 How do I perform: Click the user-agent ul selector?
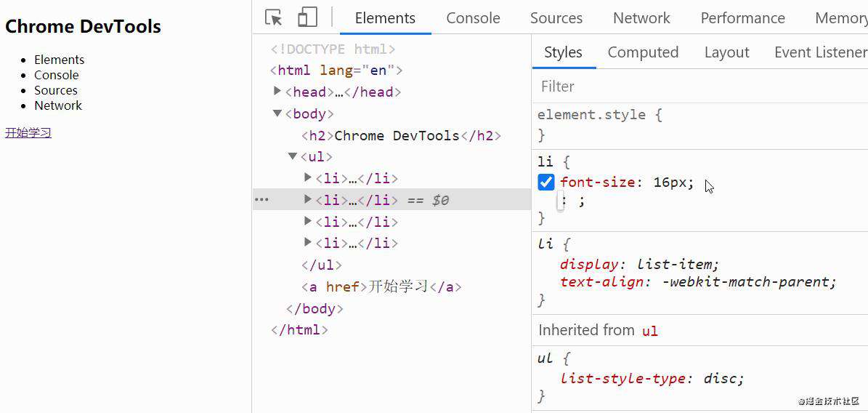click(x=545, y=358)
